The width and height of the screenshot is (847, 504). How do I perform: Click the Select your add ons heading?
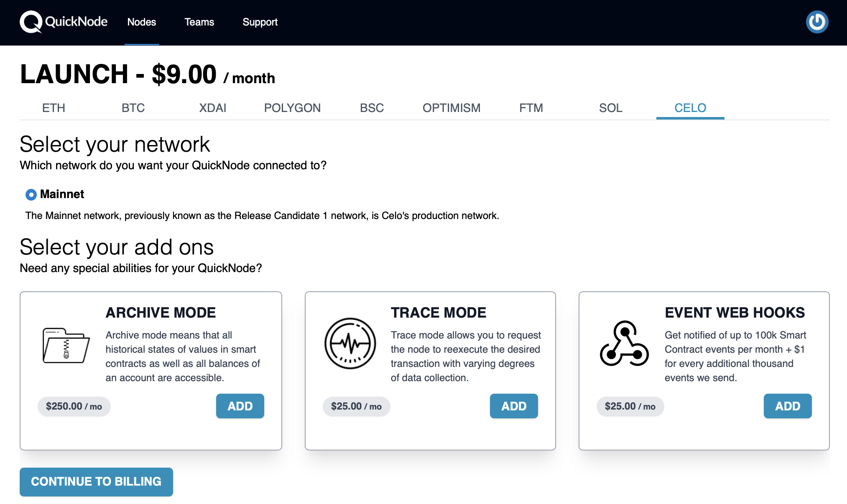117,247
